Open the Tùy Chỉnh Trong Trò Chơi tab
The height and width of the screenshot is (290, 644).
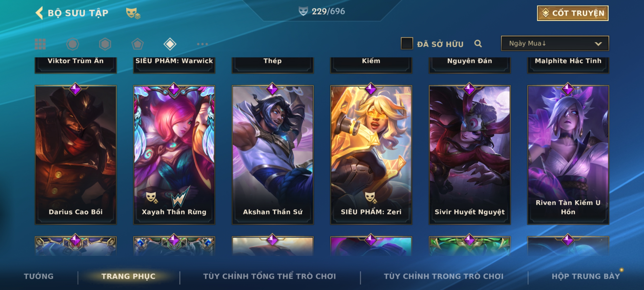click(444, 276)
